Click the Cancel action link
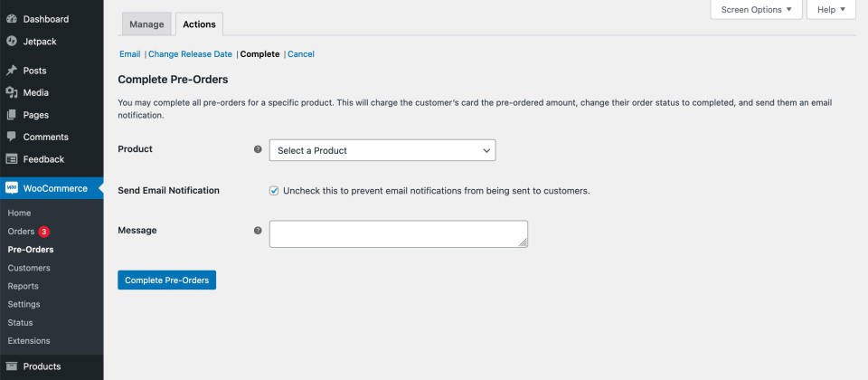The width and height of the screenshot is (868, 380). point(301,54)
